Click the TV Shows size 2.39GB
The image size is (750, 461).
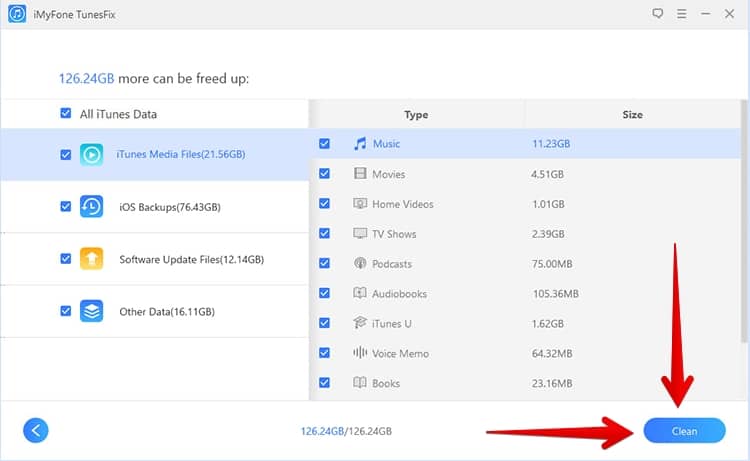tap(548, 234)
